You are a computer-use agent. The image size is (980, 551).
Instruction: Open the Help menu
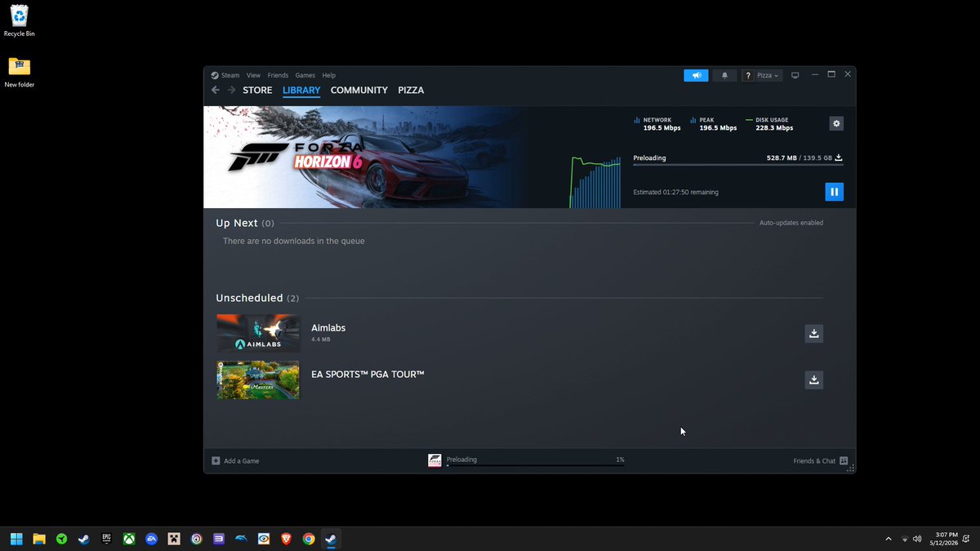(328, 75)
